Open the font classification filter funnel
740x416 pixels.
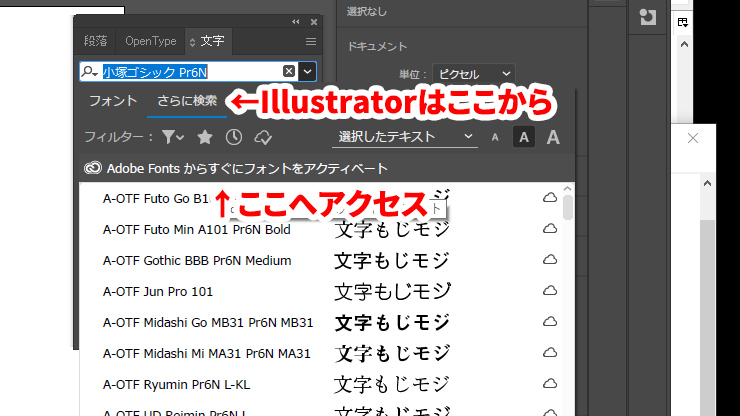coord(172,137)
